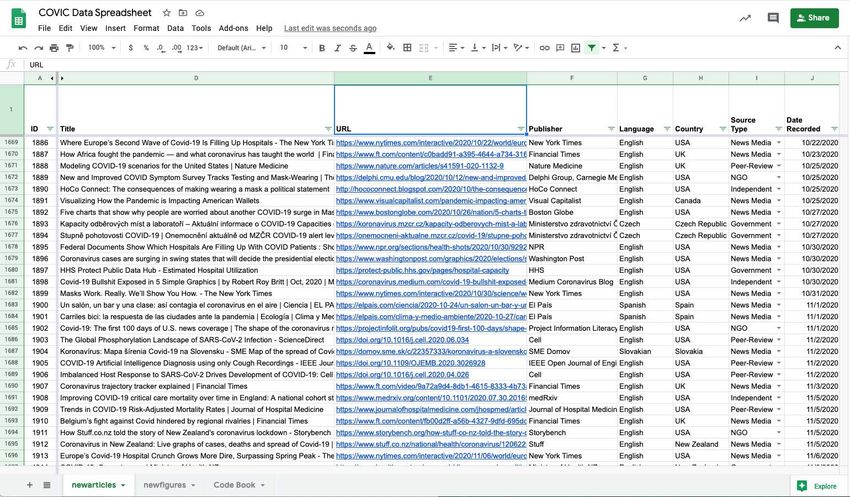Increase decimal places button
850x497 pixels.
point(177,48)
